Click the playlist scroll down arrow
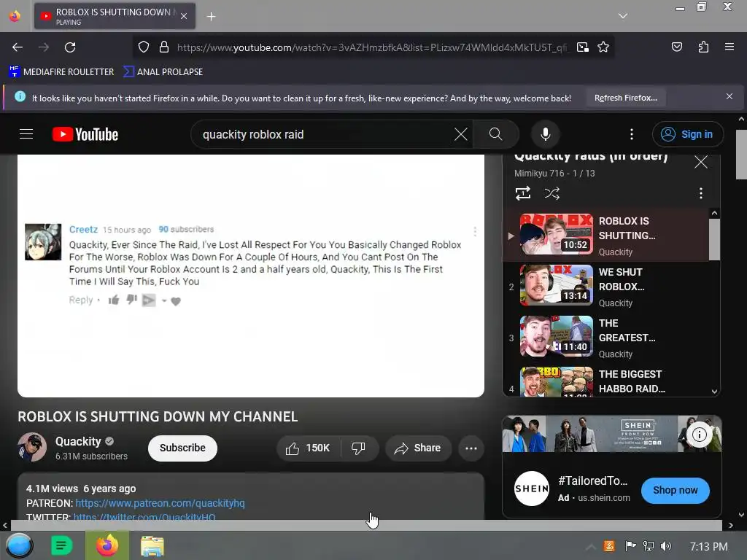Viewport: 747px width, 560px height. (x=714, y=391)
